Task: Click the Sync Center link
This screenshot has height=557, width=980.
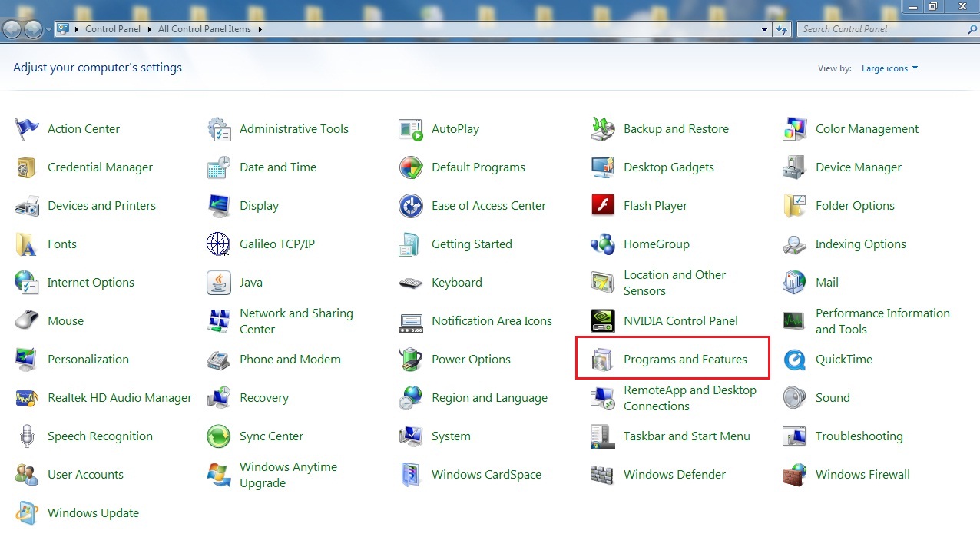Action: 271,436
